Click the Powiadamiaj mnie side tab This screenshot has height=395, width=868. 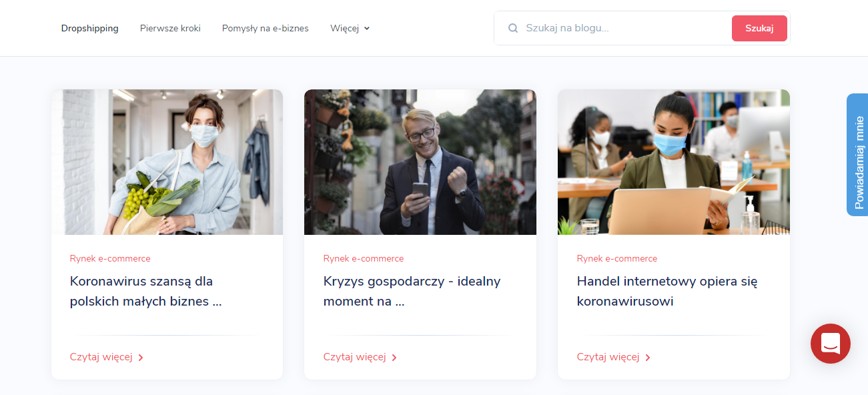(858, 155)
